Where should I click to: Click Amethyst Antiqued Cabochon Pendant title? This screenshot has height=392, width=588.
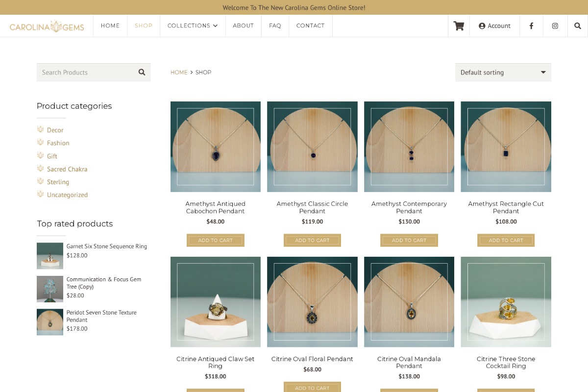216,207
